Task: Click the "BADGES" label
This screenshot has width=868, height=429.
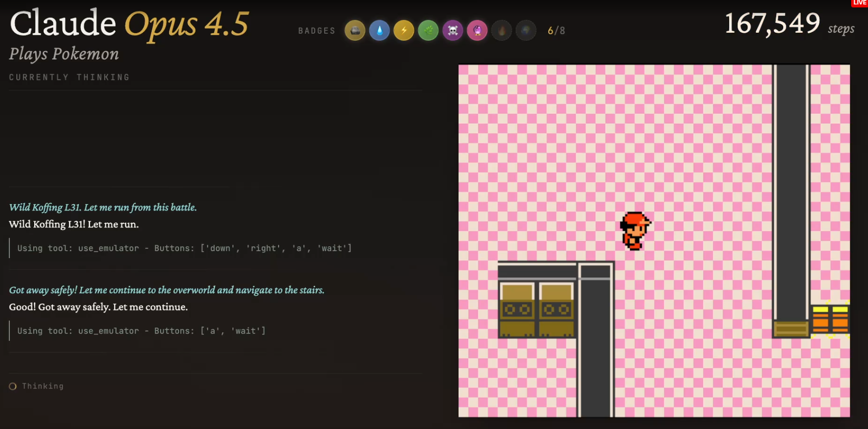Action: point(317,31)
